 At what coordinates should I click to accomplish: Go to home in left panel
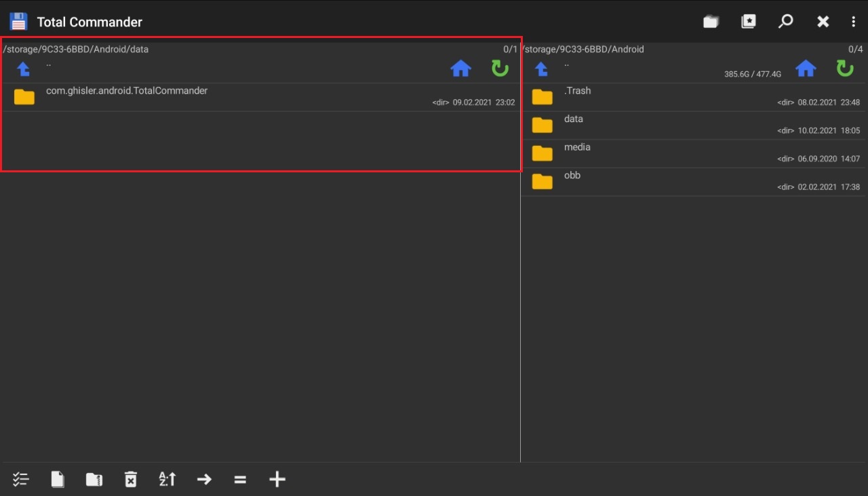click(461, 69)
